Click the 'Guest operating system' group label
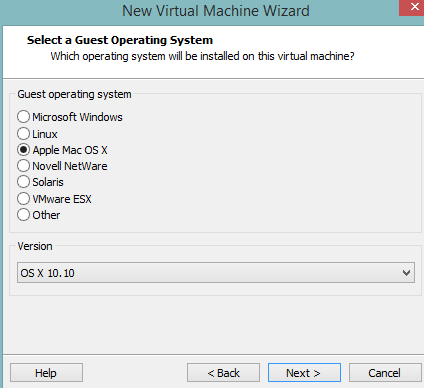The width and height of the screenshot is (424, 388). (74, 94)
